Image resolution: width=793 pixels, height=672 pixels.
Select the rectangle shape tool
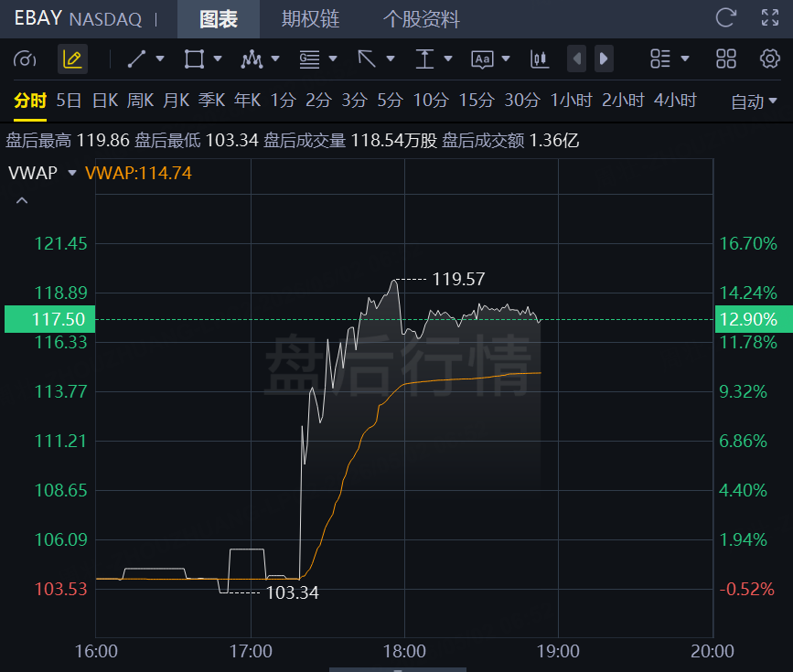coord(194,59)
